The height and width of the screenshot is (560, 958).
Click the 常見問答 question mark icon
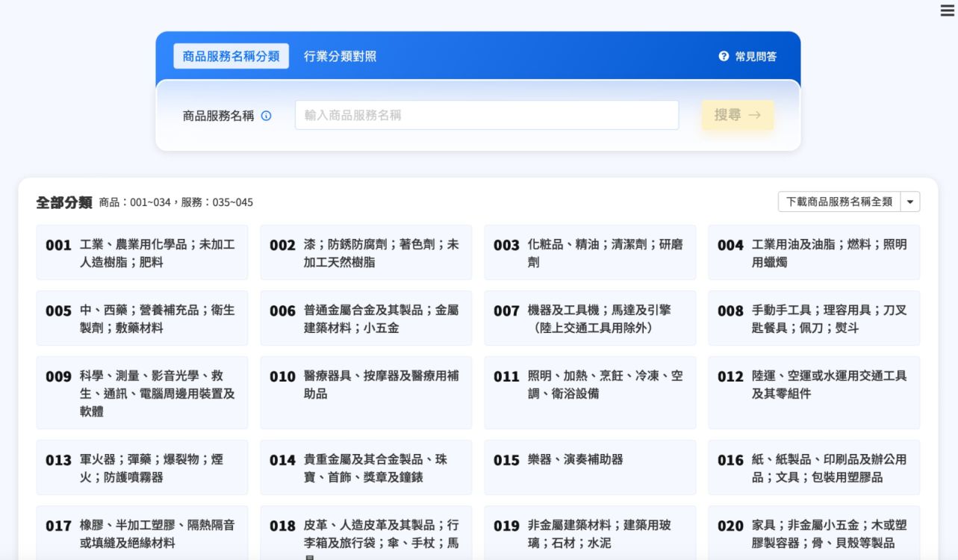click(724, 57)
